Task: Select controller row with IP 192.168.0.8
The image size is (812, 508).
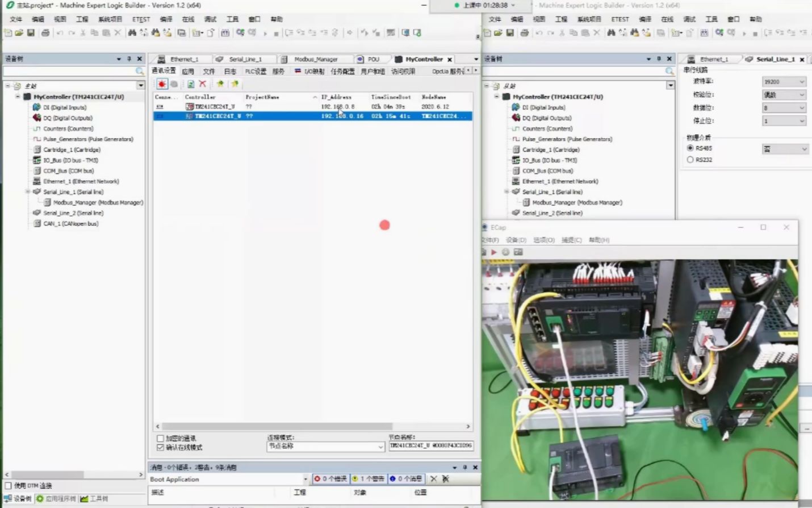Action: click(312, 107)
